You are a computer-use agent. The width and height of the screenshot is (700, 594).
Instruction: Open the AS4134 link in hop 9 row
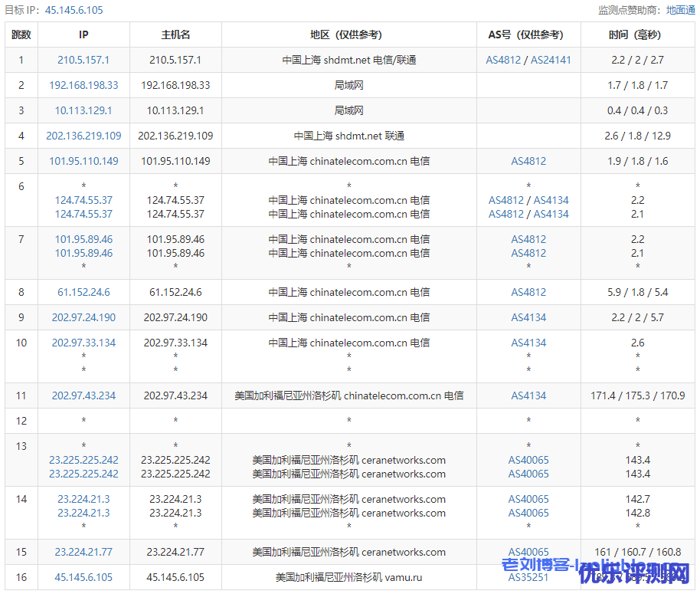[528, 317]
